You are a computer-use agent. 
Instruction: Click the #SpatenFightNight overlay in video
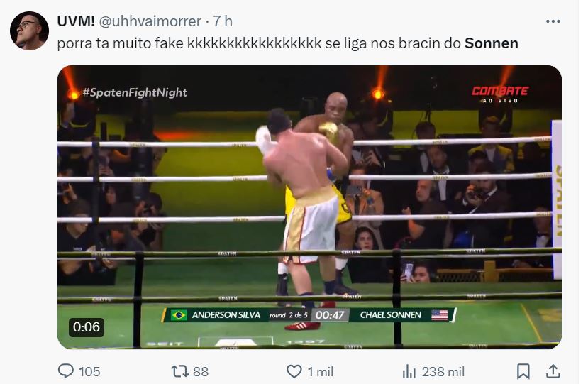pos(134,92)
